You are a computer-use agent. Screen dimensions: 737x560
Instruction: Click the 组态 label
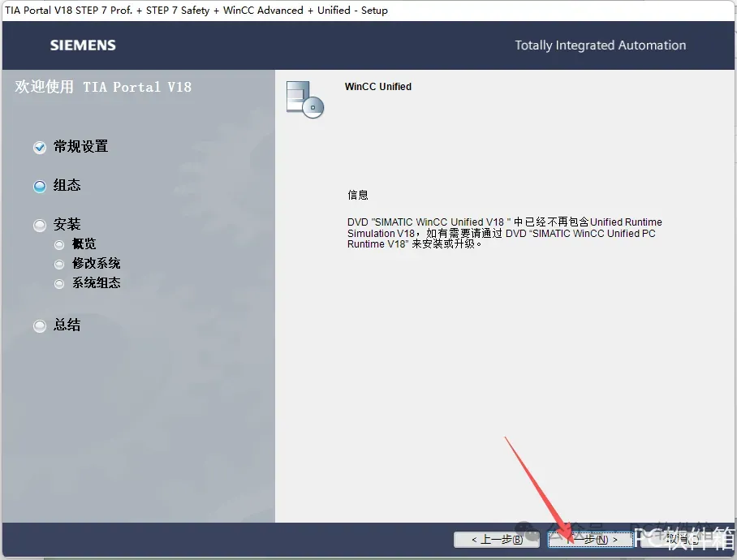pos(67,185)
